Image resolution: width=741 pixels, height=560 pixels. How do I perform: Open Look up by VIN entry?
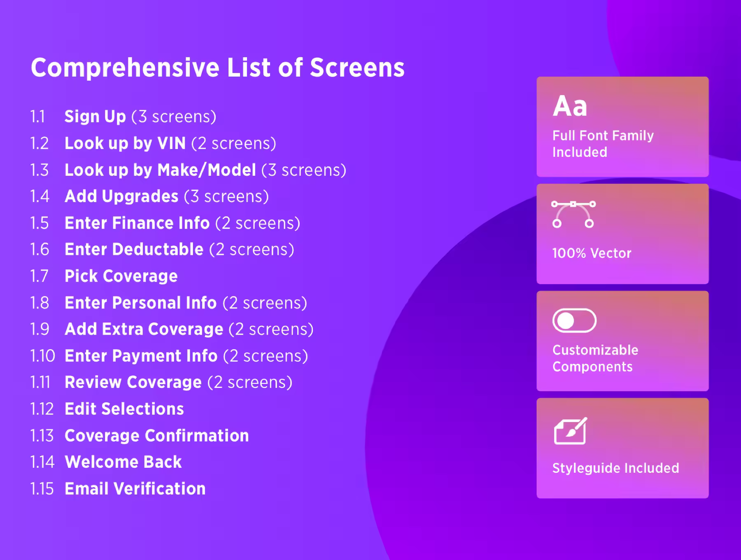(x=125, y=143)
